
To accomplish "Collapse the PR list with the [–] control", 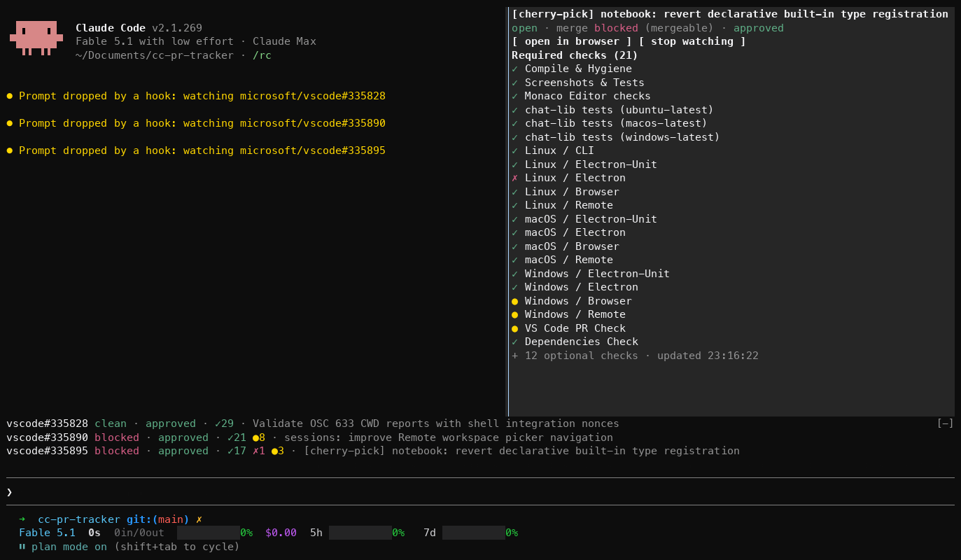I will 945,423.
